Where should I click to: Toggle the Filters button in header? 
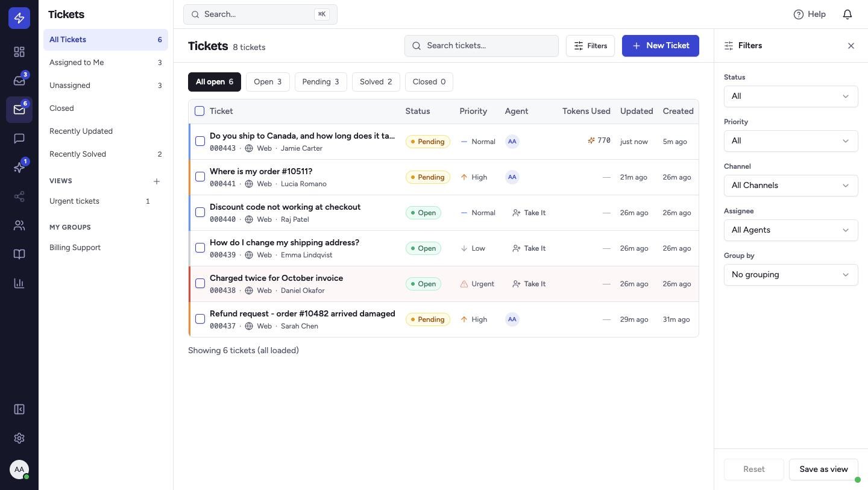pyautogui.click(x=590, y=46)
